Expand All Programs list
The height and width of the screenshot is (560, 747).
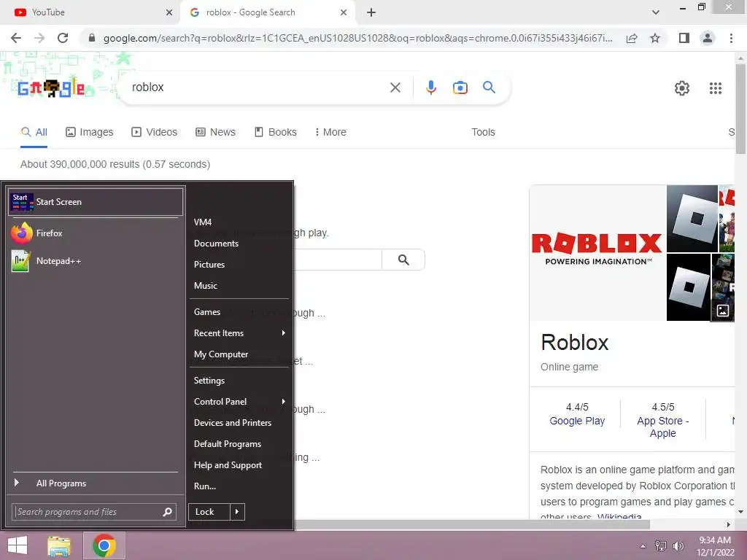[96, 483]
